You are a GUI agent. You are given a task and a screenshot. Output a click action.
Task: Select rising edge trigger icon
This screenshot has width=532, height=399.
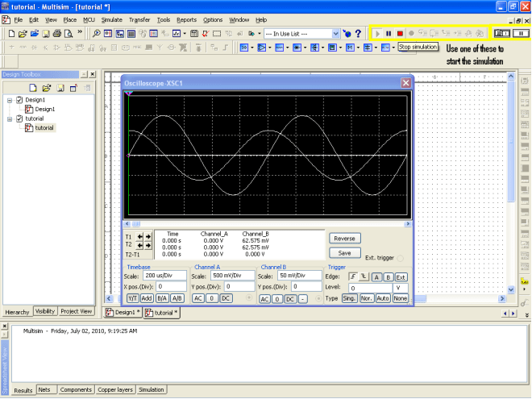(x=353, y=276)
